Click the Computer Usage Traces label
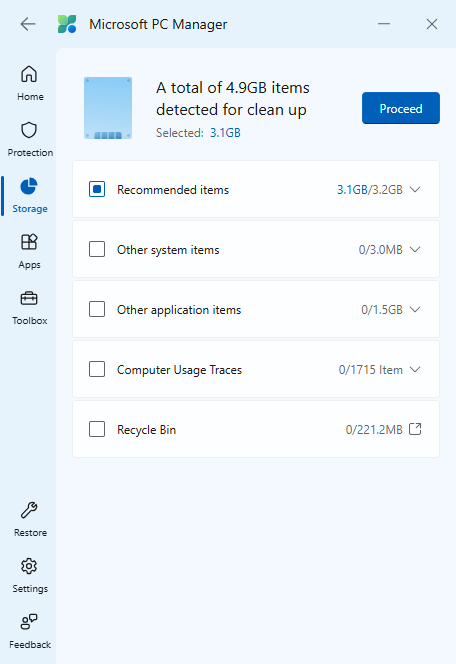The width and height of the screenshot is (456, 664). [179, 370]
